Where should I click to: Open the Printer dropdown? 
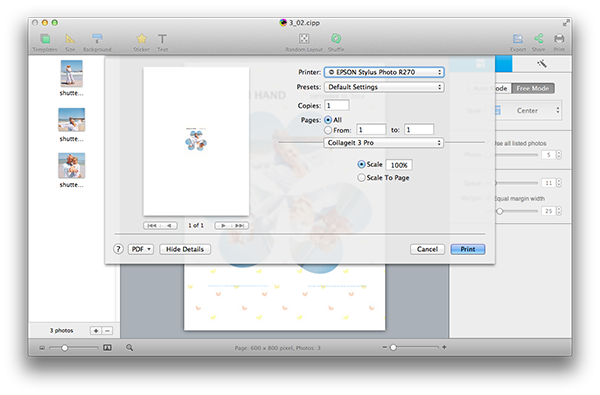pos(384,72)
